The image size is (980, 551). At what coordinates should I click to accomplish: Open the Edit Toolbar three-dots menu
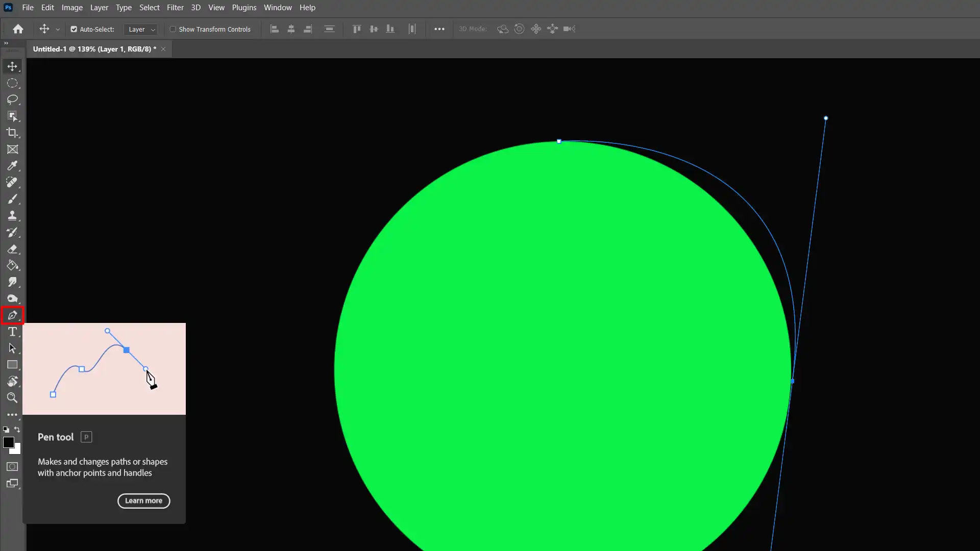(12, 415)
